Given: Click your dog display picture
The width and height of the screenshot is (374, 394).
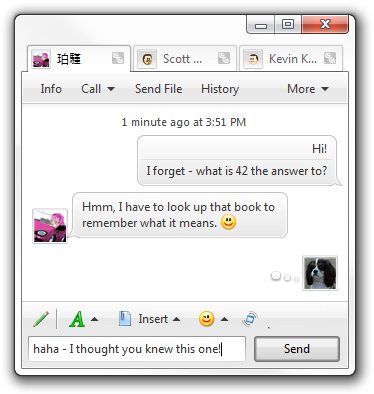Looking at the screenshot, I should [x=320, y=273].
